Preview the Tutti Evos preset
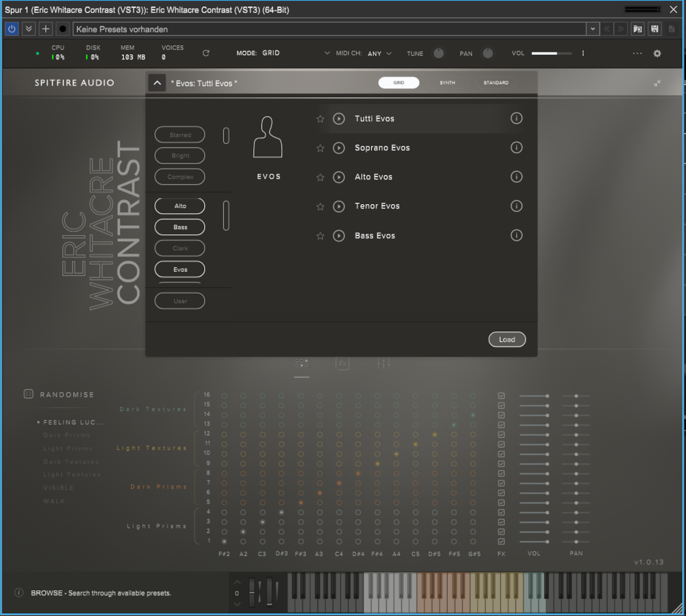 click(x=339, y=119)
